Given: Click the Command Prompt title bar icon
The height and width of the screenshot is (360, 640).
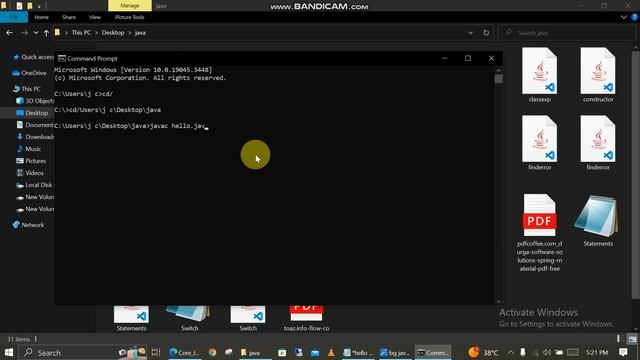Looking at the screenshot, I should click(62, 58).
